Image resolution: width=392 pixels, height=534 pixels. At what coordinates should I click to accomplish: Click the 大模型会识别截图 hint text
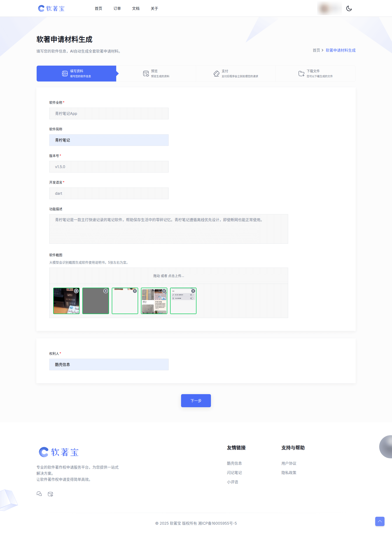pos(89,262)
